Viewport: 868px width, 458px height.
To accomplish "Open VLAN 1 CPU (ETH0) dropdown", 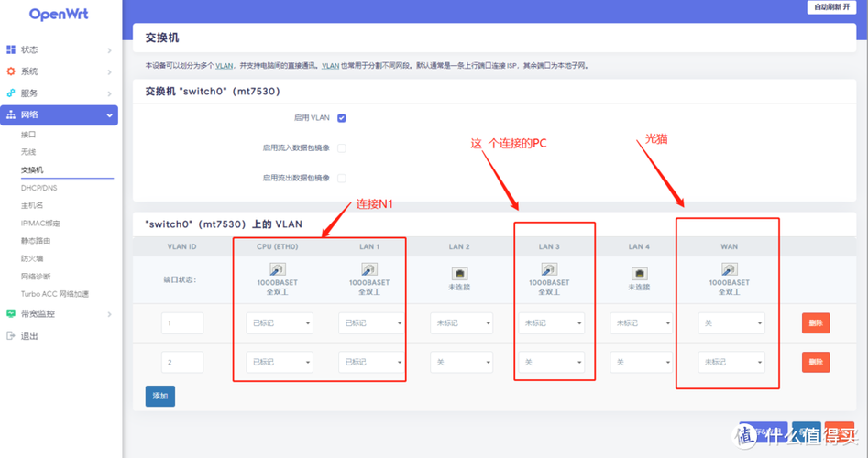I will coord(280,323).
